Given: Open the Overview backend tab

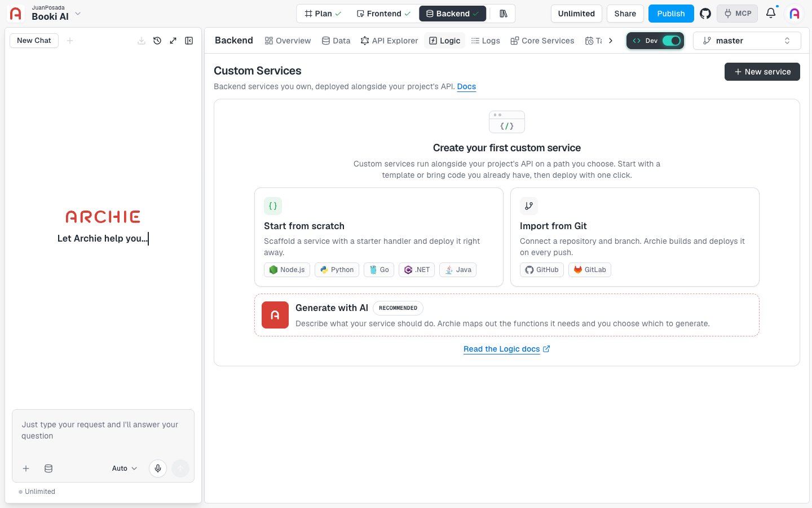Looking at the screenshot, I should tap(288, 41).
